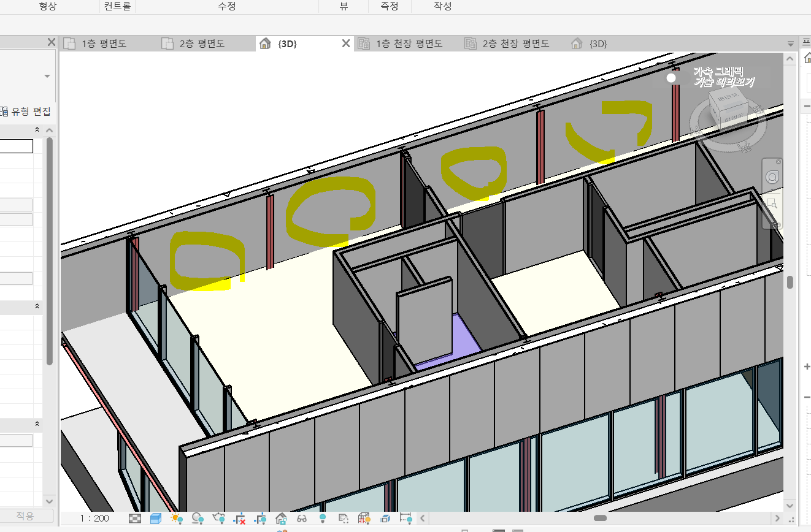Click Temporary Hide/Isolate glasses icon

tap(302, 519)
